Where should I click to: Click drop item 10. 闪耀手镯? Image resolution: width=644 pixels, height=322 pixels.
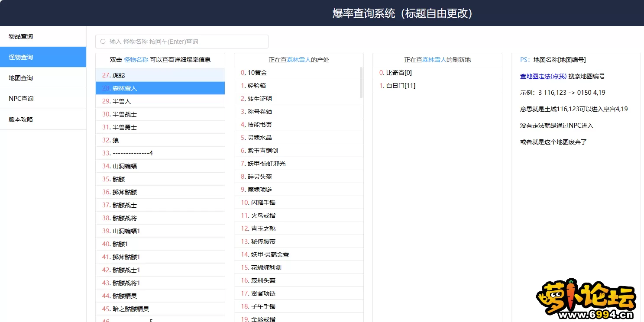coord(299,203)
